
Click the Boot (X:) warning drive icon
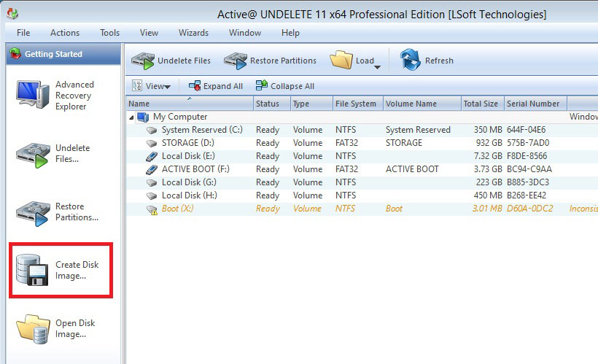click(x=152, y=209)
